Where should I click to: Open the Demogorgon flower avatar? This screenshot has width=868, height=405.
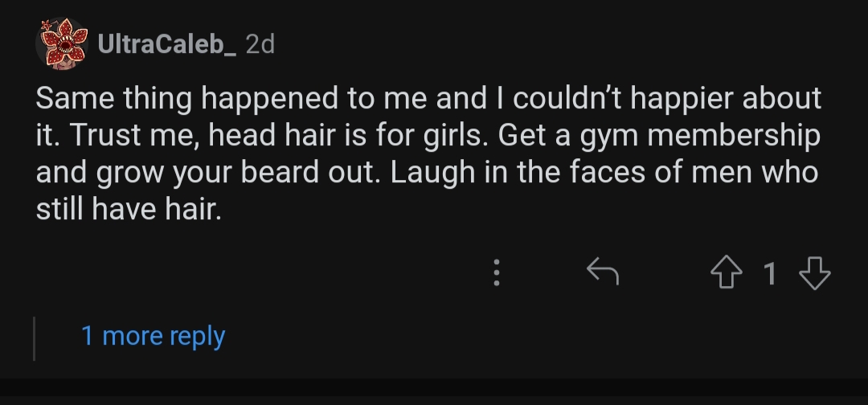click(x=63, y=44)
